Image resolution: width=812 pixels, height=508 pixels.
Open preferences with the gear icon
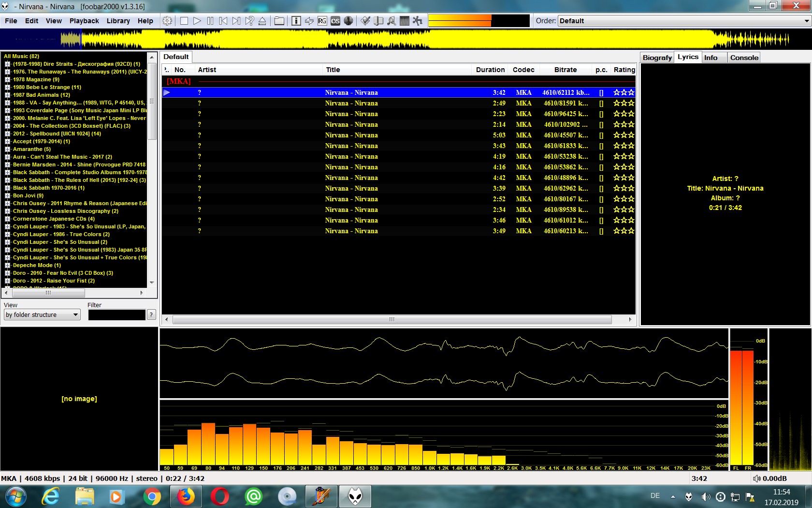tap(167, 21)
